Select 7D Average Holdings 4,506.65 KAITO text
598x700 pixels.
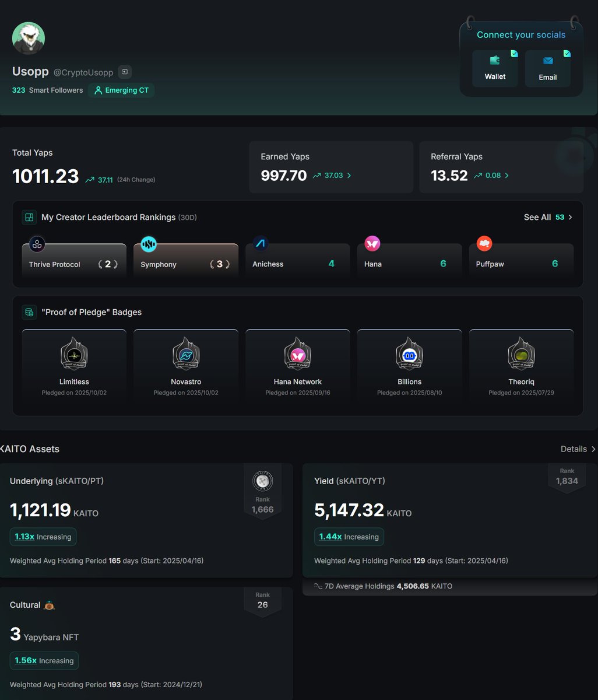(388, 586)
